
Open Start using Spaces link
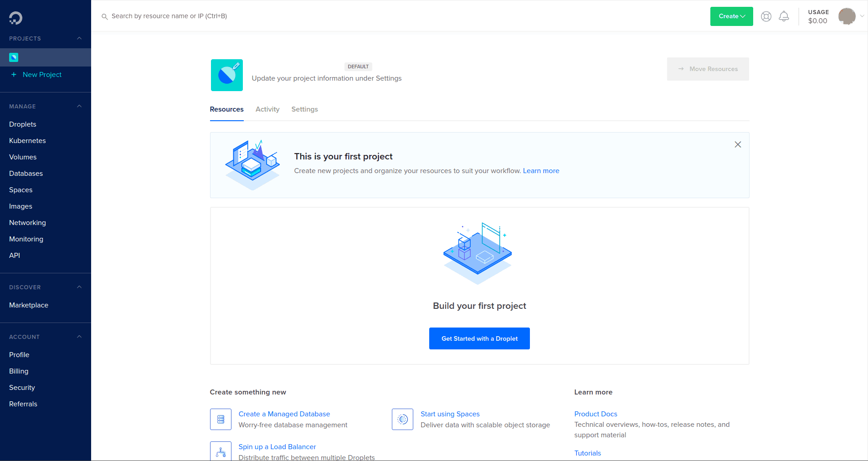tap(450, 414)
